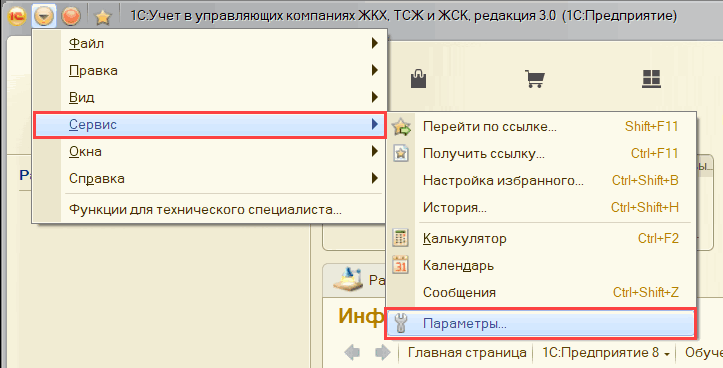Click the forward navigation arrow
Screen dimensions: 723x368
(383, 353)
